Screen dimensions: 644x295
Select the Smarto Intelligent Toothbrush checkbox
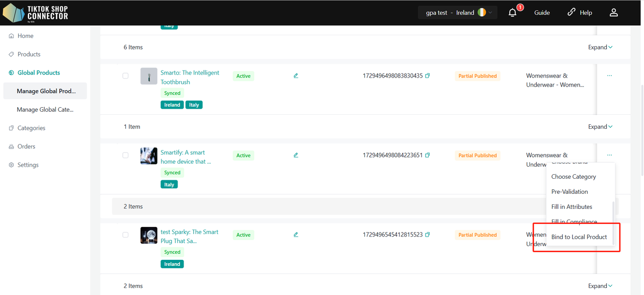(125, 76)
